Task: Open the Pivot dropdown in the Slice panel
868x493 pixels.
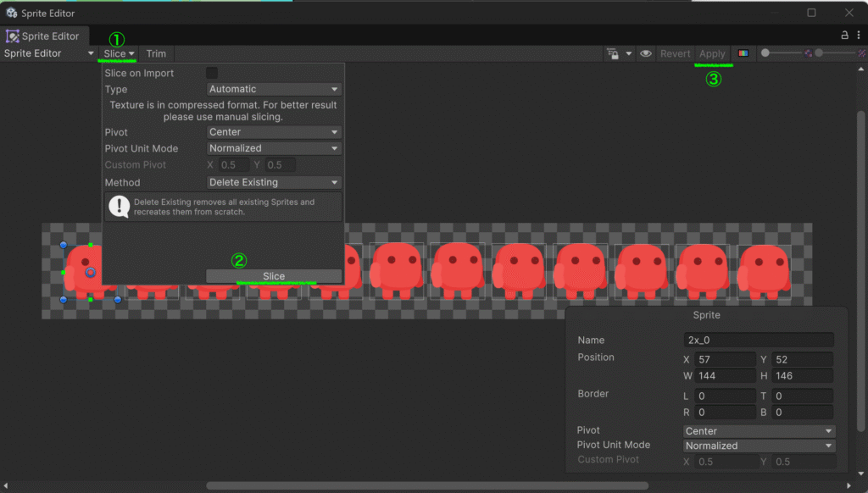Action: pyautogui.click(x=274, y=132)
